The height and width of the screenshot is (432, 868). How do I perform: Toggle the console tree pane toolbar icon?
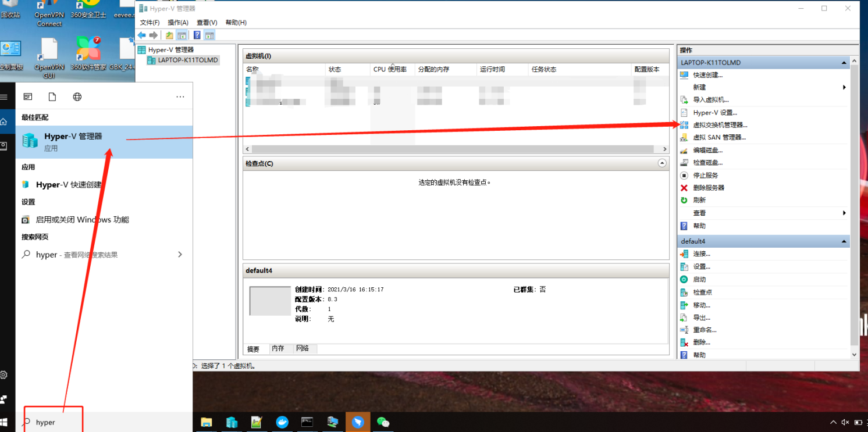[x=182, y=35]
